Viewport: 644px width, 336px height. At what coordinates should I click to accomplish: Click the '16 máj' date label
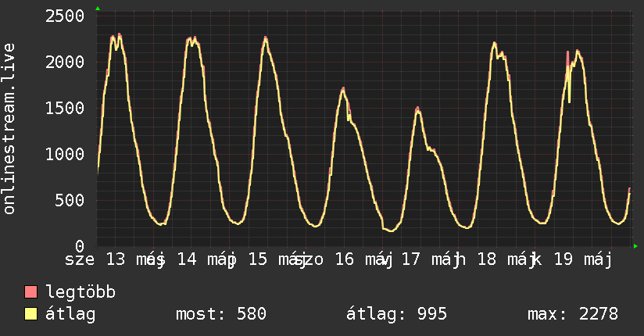[x=364, y=259]
